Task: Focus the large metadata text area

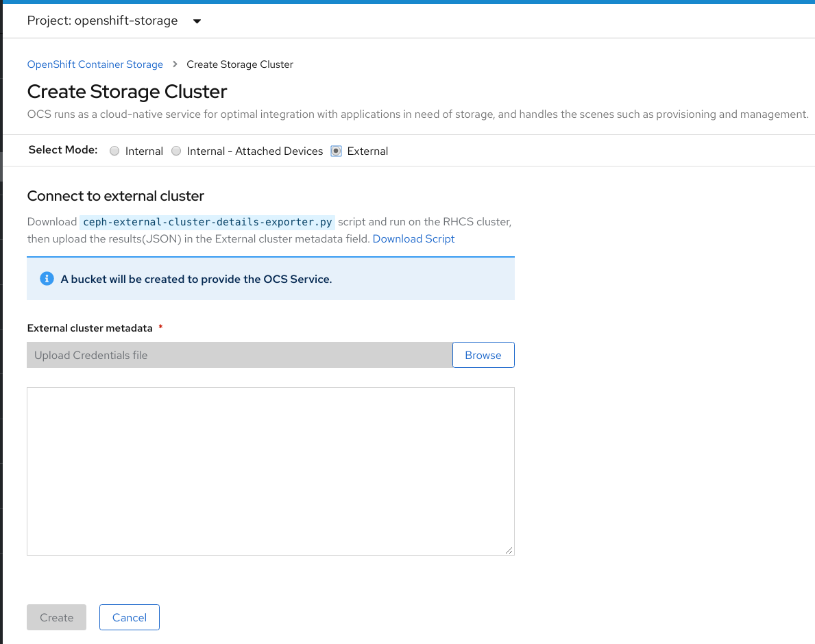Action: (270, 471)
